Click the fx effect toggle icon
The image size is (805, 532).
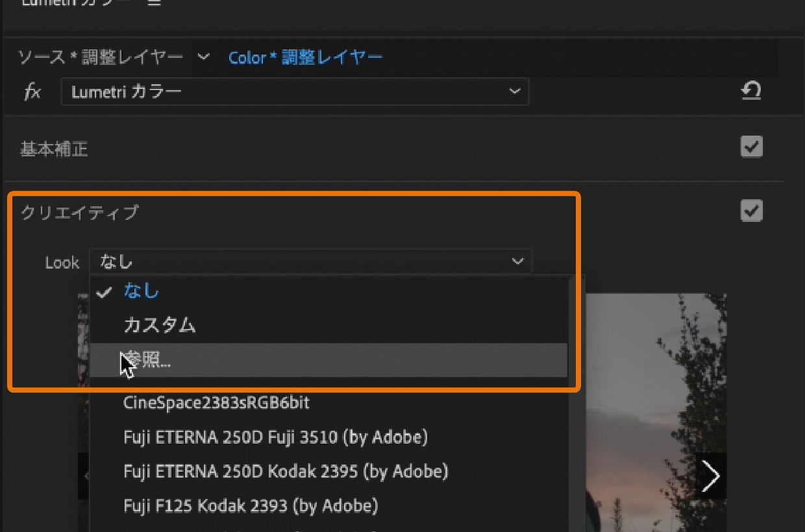tap(32, 92)
